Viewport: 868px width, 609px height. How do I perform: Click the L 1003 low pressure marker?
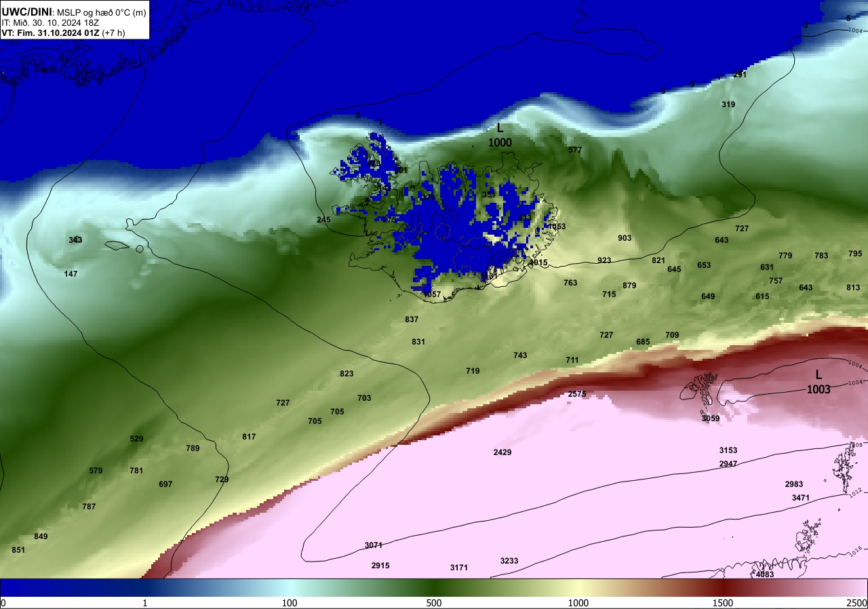coord(818,382)
